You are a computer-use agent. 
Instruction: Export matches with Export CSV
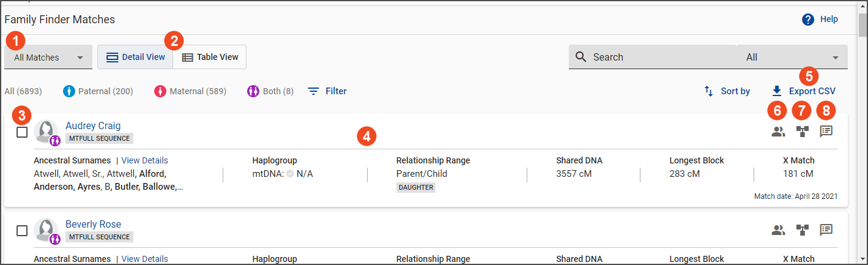[803, 91]
